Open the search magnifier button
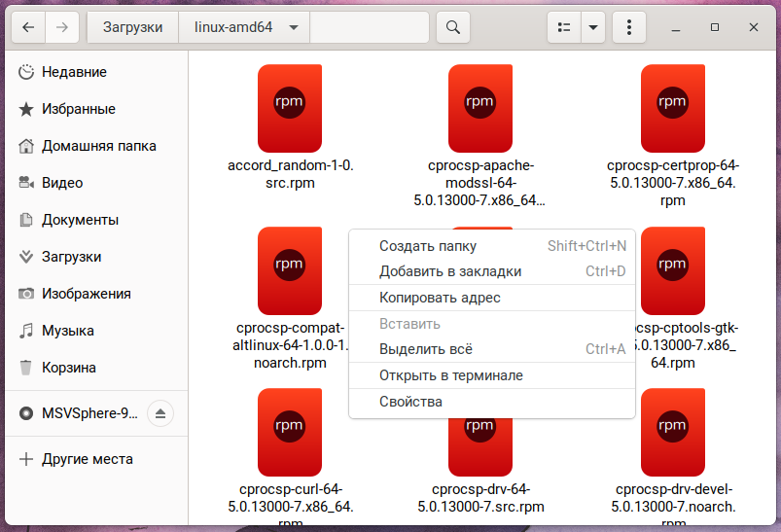Viewport: 781px width, 532px height. (452, 27)
